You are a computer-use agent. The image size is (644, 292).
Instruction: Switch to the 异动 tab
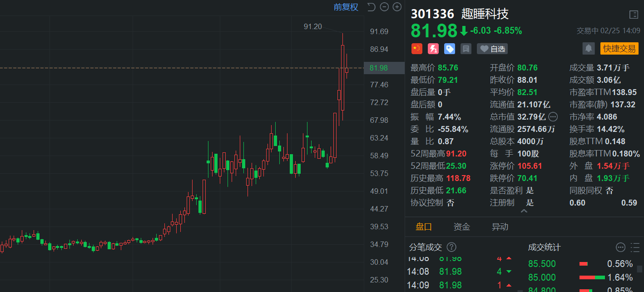click(500, 227)
